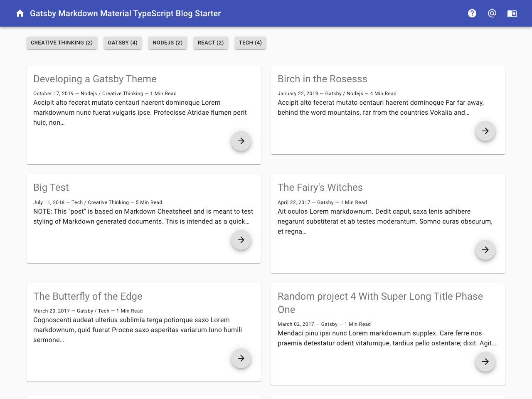
Task: Toggle the GATSBY (4) category filter
Action: click(123, 42)
